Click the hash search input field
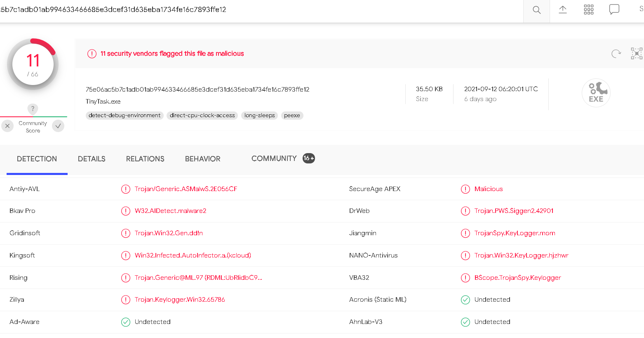The image size is (644, 338). [247, 10]
